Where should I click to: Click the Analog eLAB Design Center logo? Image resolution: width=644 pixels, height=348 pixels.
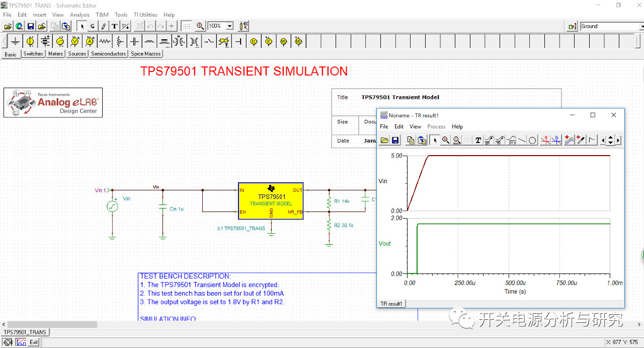[53, 103]
